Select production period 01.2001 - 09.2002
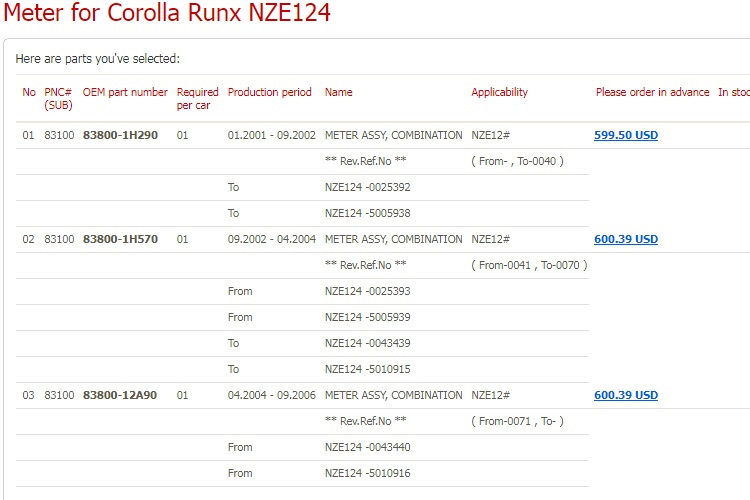This screenshot has height=500, width=750. (x=272, y=135)
